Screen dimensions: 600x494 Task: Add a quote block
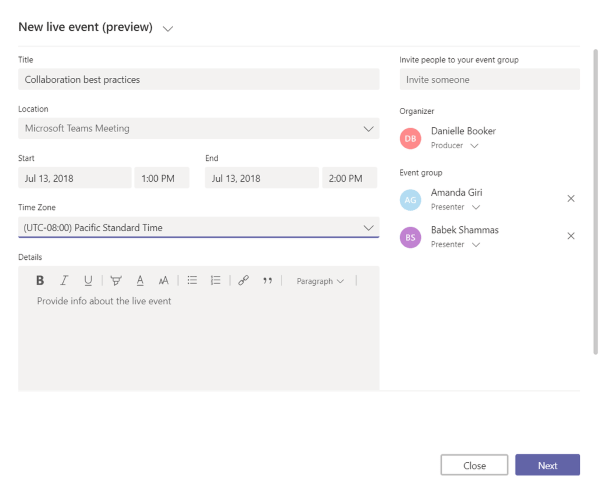[267, 281]
